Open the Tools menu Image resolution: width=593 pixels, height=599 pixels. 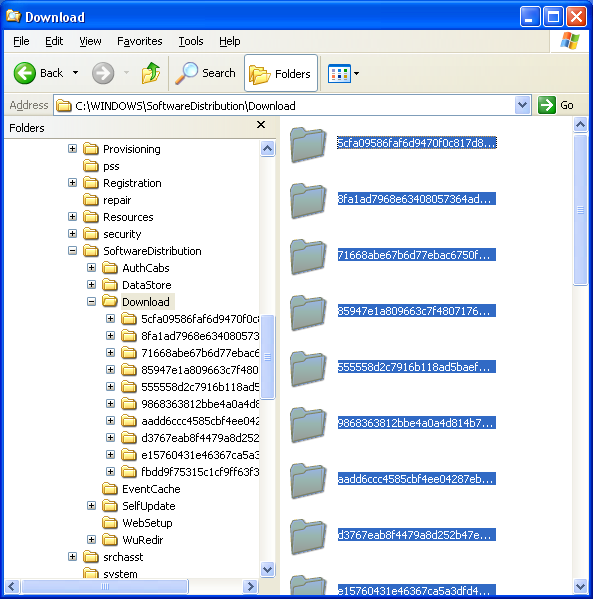coord(191,41)
